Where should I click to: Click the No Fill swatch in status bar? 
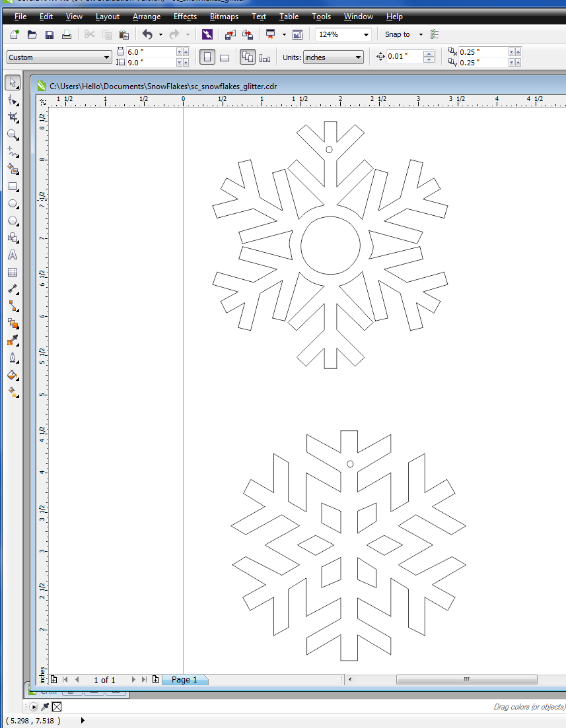click(x=57, y=706)
